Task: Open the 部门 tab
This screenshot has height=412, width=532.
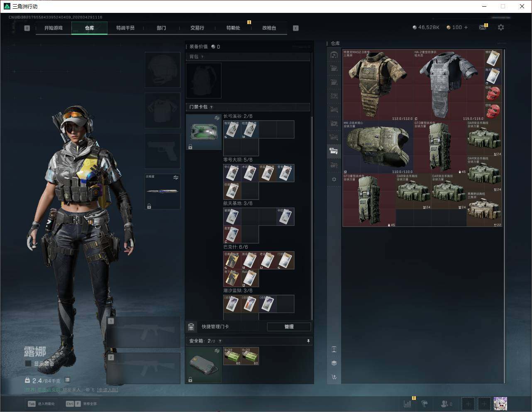Action: coord(161,28)
